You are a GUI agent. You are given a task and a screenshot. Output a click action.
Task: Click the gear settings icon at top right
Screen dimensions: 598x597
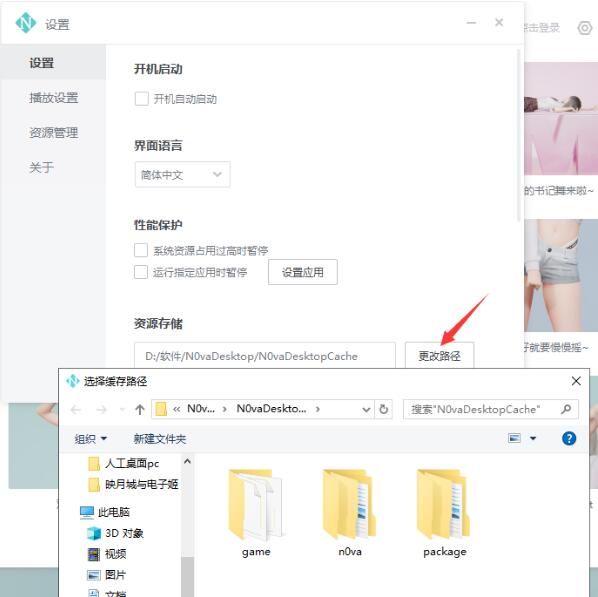pyautogui.click(x=585, y=28)
